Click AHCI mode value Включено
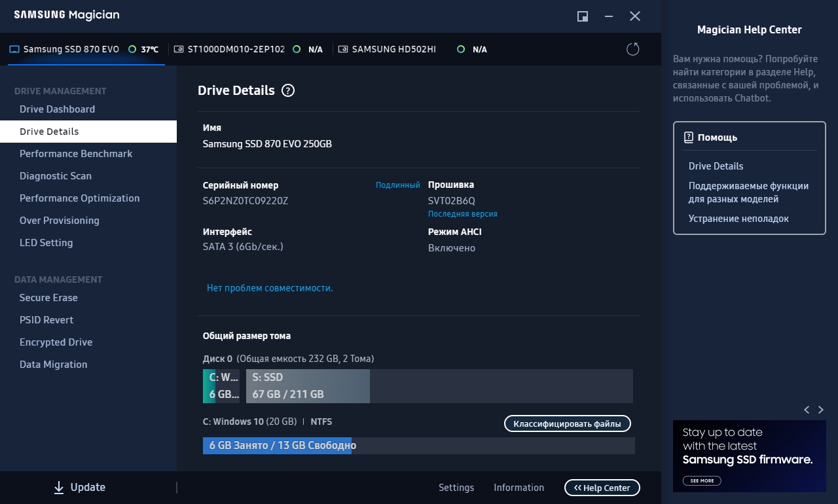 point(452,248)
